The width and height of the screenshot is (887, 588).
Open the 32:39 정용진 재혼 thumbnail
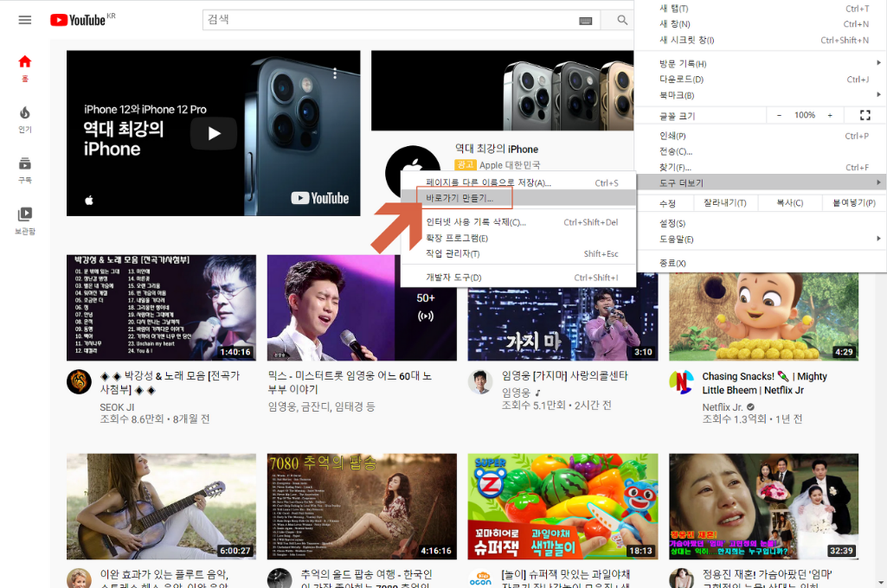[763, 507]
